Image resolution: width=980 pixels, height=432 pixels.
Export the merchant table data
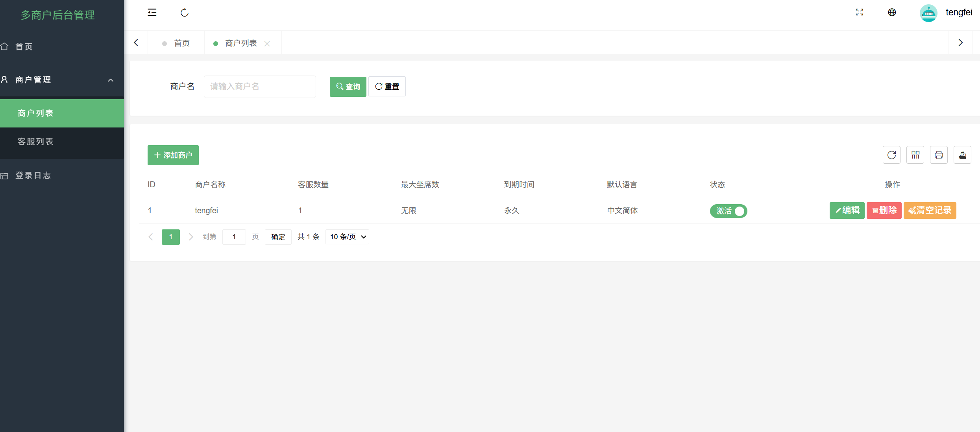(962, 155)
